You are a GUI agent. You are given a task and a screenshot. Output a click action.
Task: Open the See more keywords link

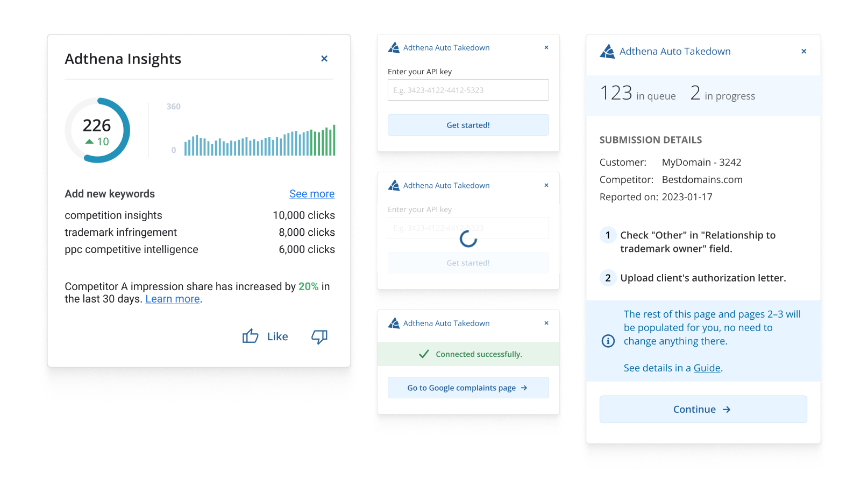pos(312,194)
